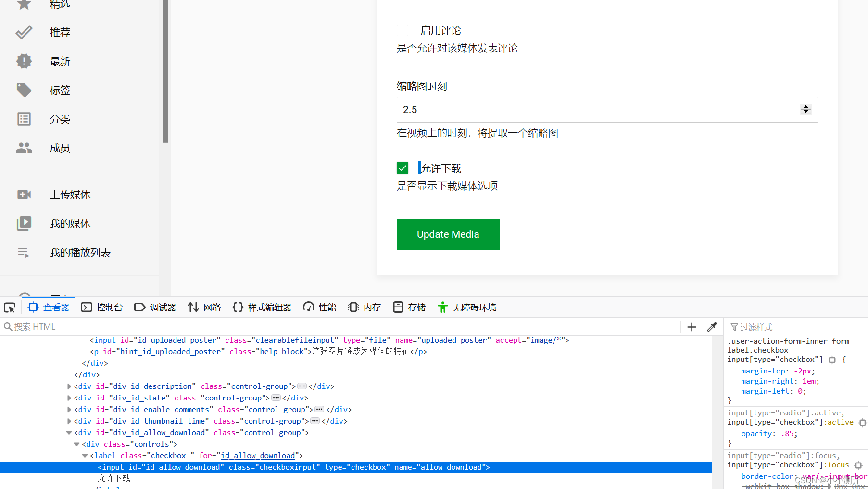Open the 推荐 sidebar item
Image resolution: width=868 pixels, height=489 pixels.
pos(60,32)
